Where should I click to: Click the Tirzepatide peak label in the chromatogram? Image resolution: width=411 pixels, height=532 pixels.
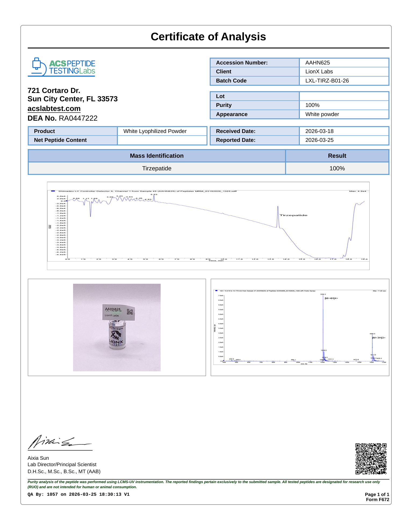(x=293, y=215)
